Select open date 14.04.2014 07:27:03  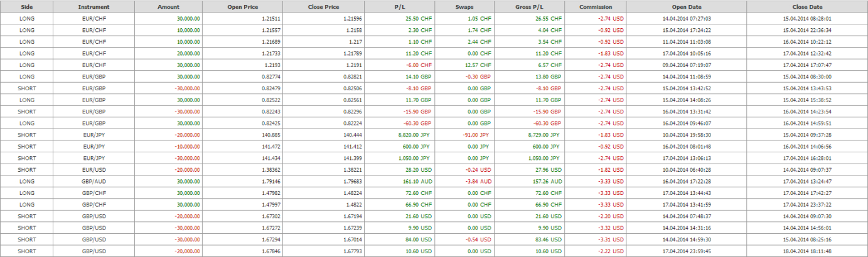[687, 19]
